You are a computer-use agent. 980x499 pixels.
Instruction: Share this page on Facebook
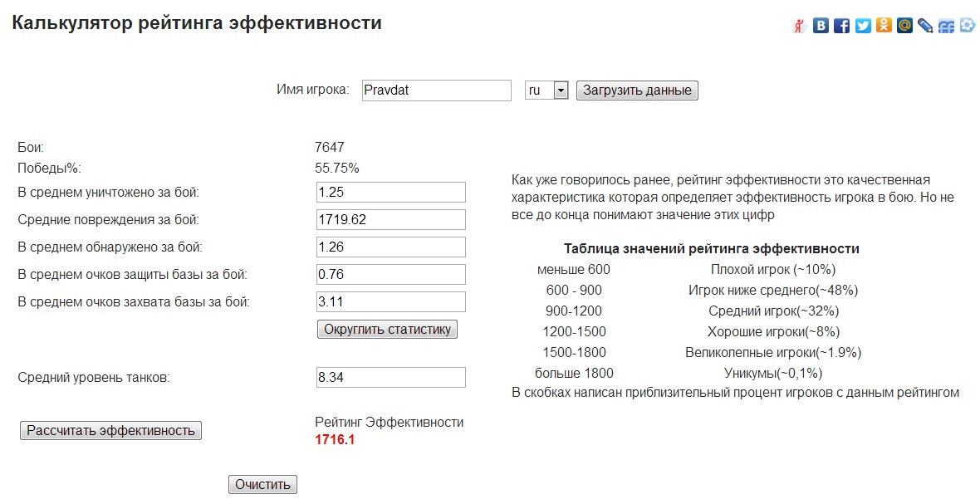[842, 26]
